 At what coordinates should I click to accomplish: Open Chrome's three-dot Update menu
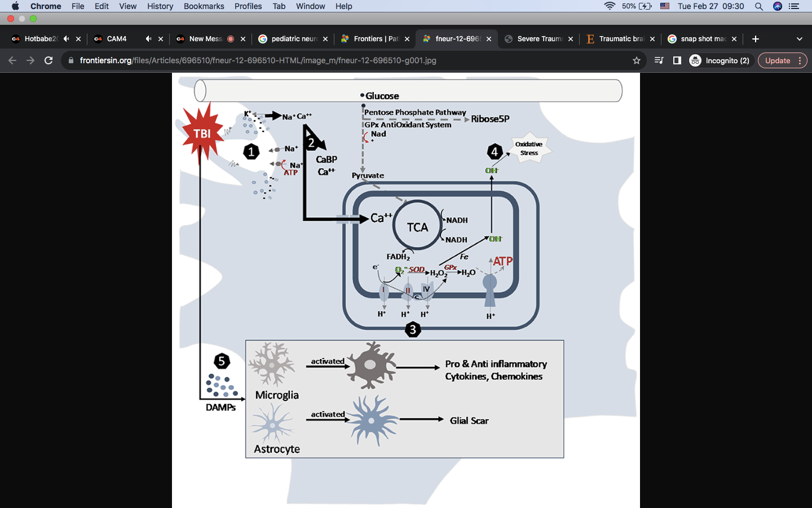click(800, 60)
